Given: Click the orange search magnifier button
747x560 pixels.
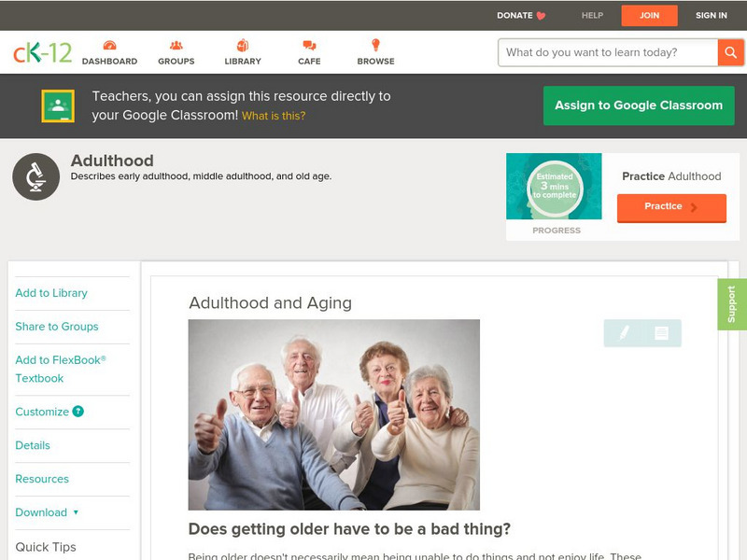Looking at the screenshot, I should point(730,52).
